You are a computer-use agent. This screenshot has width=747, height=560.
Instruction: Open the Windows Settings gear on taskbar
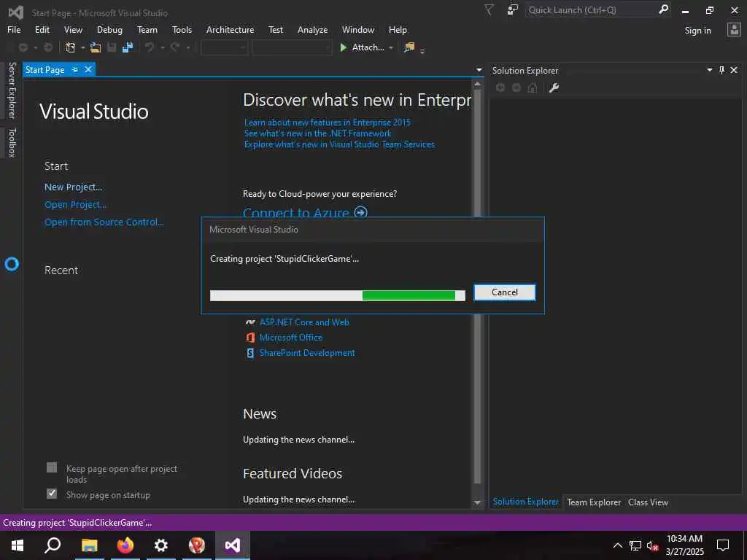pos(161,545)
